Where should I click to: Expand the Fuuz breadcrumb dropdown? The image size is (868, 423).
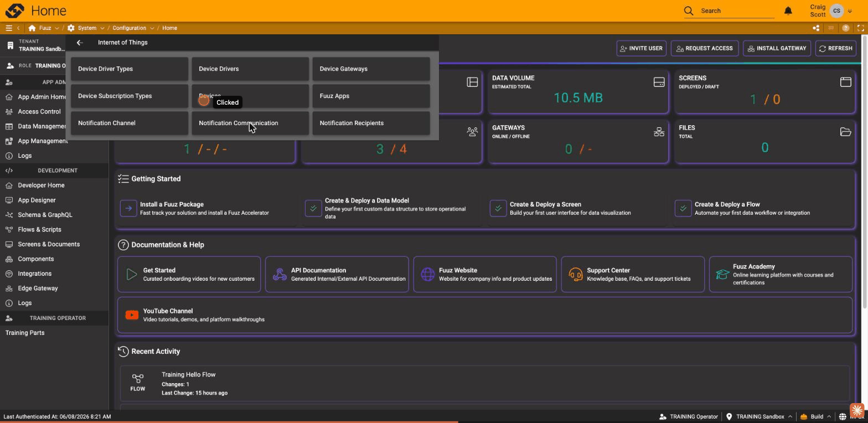[57, 28]
